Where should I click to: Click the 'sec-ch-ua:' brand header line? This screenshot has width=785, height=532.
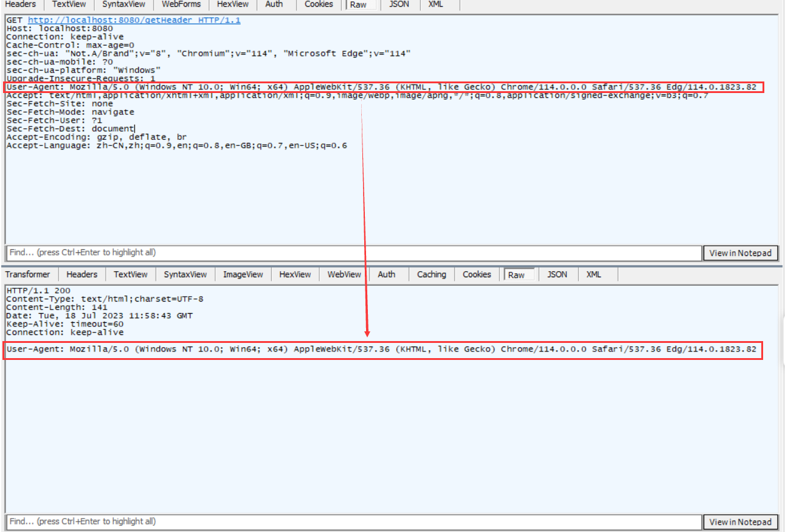coord(209,54)
